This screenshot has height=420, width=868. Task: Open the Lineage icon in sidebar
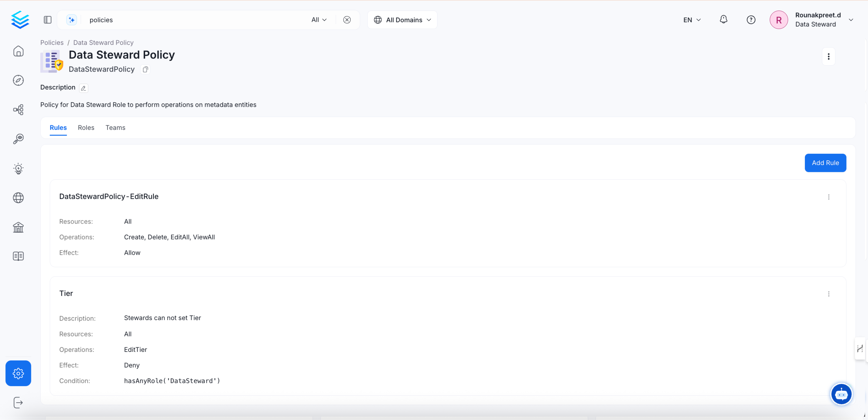click(18, 109)
